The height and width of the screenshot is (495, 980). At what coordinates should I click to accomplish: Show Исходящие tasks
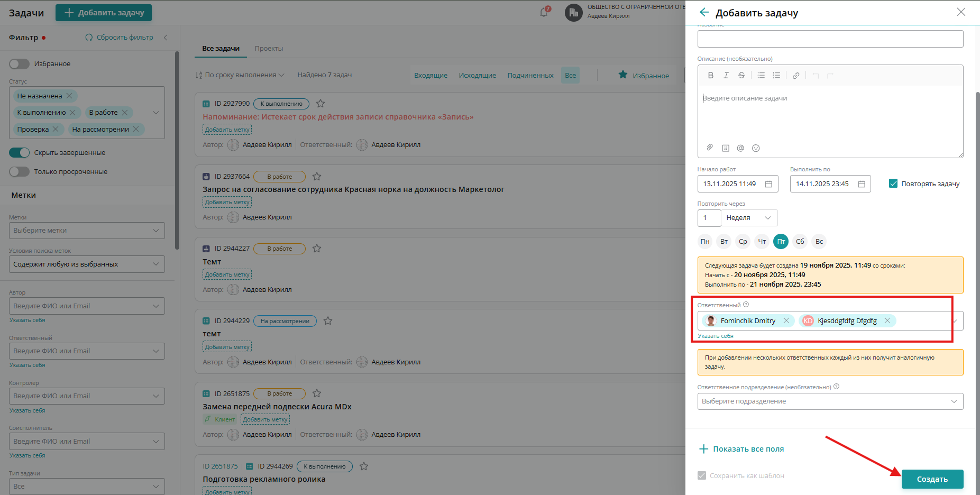(x=478, y=76)
